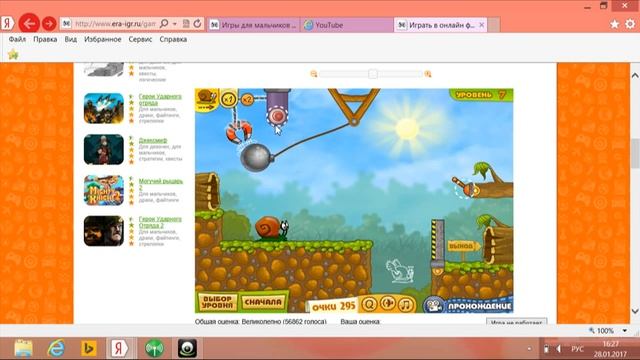The height and width of the screenshot is (360, 640).
Task: Click the РУС language indicator
Action: coord(577,349)
